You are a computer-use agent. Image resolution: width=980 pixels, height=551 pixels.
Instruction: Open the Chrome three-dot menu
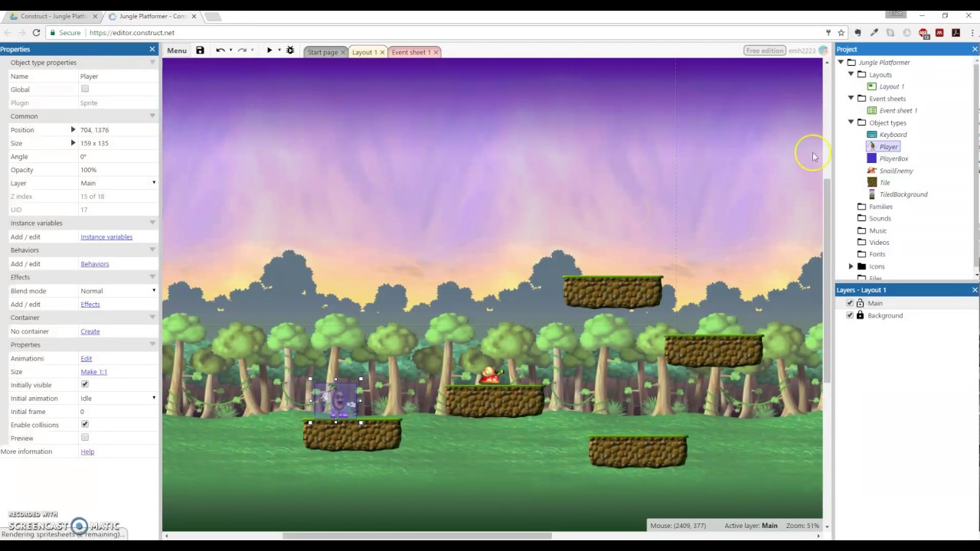click(971, 33)
